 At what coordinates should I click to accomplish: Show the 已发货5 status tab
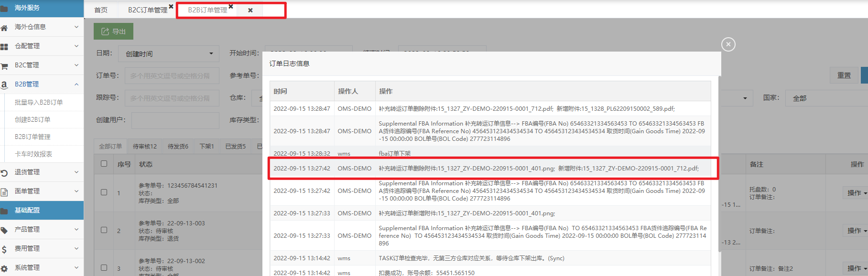(x=236, y=147)
